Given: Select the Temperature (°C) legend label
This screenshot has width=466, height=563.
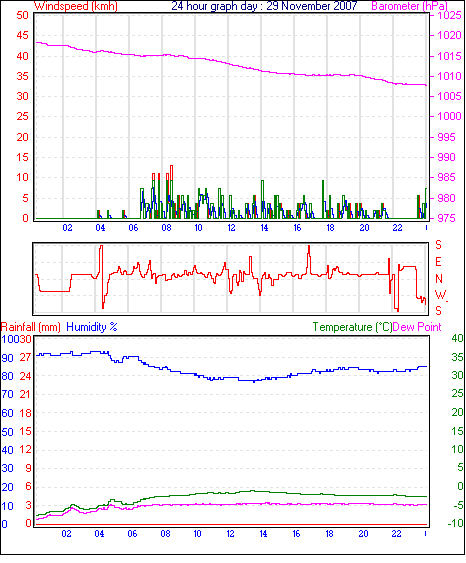Looking at the screenshot, I should [352, 327].
